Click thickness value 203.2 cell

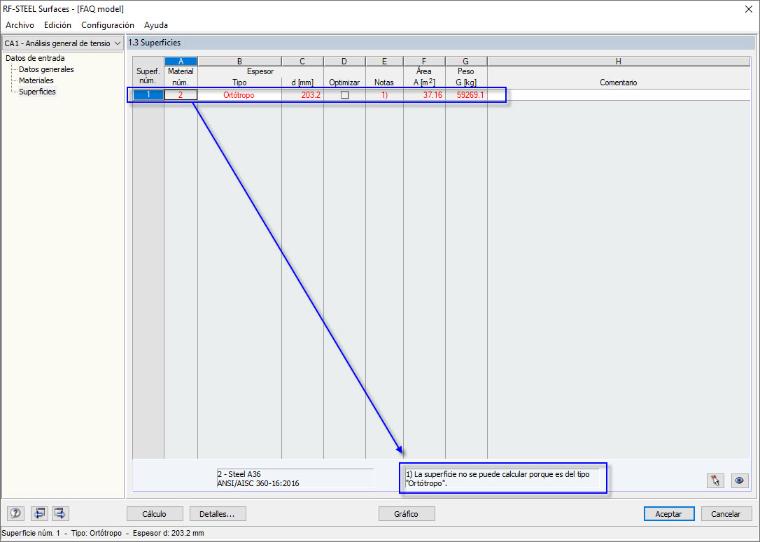pos(302,95)
